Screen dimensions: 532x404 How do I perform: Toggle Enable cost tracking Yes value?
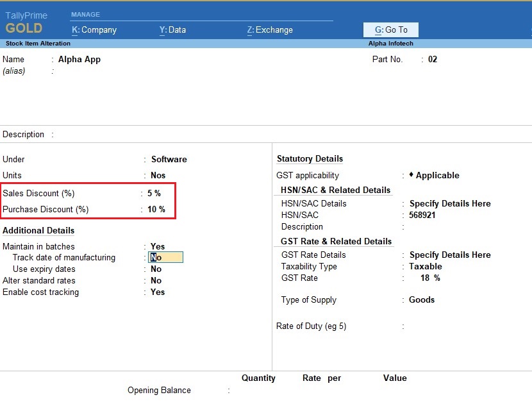coord(158,292)
